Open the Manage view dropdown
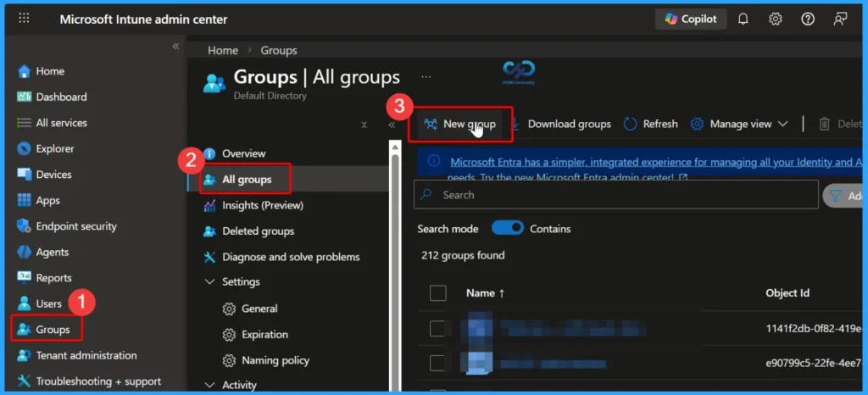The height and width of the screenshot is (395, 868). pos(739,124)
